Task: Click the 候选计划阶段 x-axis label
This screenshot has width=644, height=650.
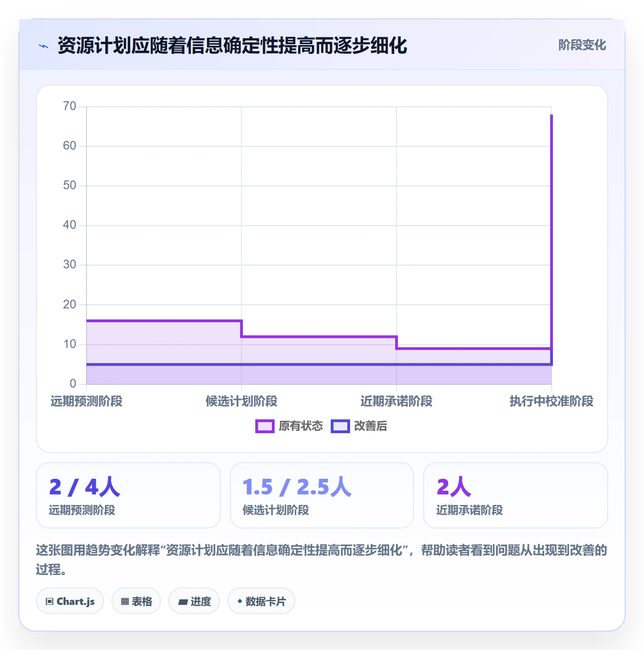Action: (x=241, y=401)
